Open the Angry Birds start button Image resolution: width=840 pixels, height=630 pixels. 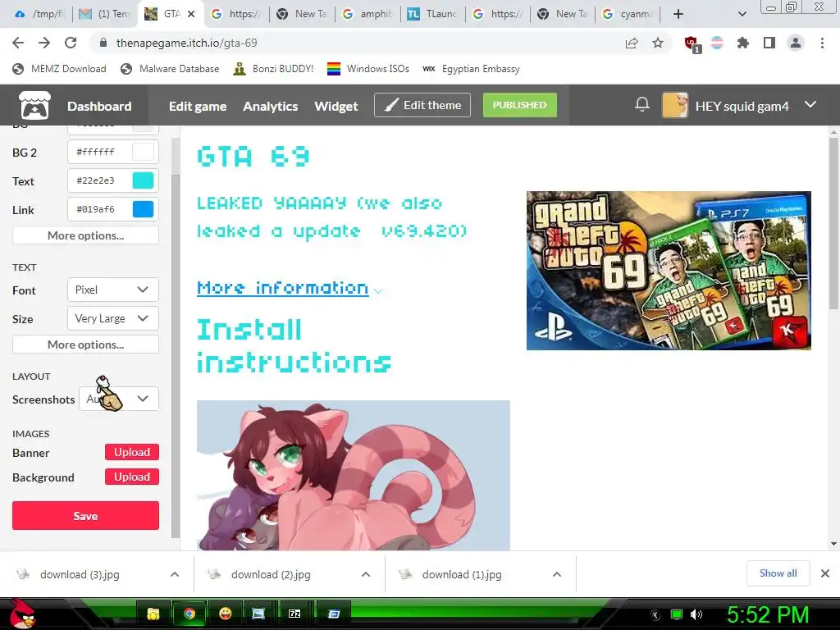[x=22, y=614]
